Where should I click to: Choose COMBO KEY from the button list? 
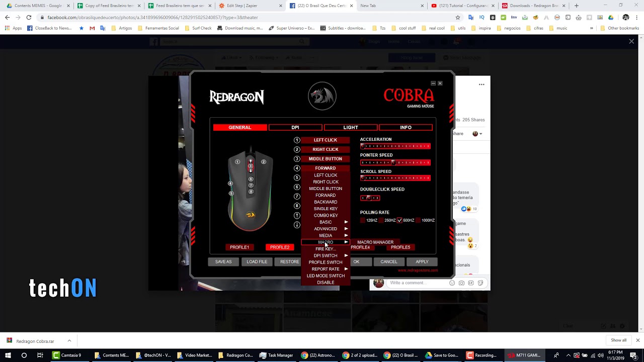(x=326, y=215)
